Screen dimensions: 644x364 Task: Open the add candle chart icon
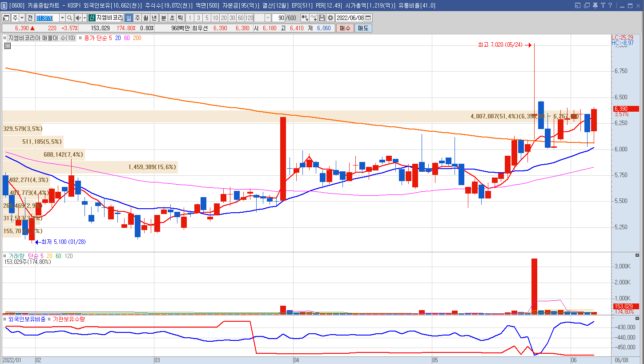click(305, 18)
